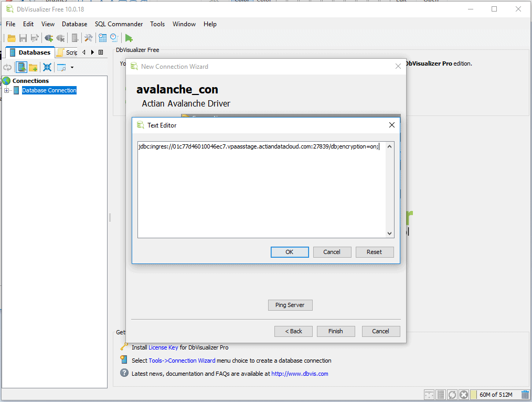Image resolution: width=532 pixels, height=402 pixels.
Task: Click the New Connection plug icon
Action: click(49, 38)
